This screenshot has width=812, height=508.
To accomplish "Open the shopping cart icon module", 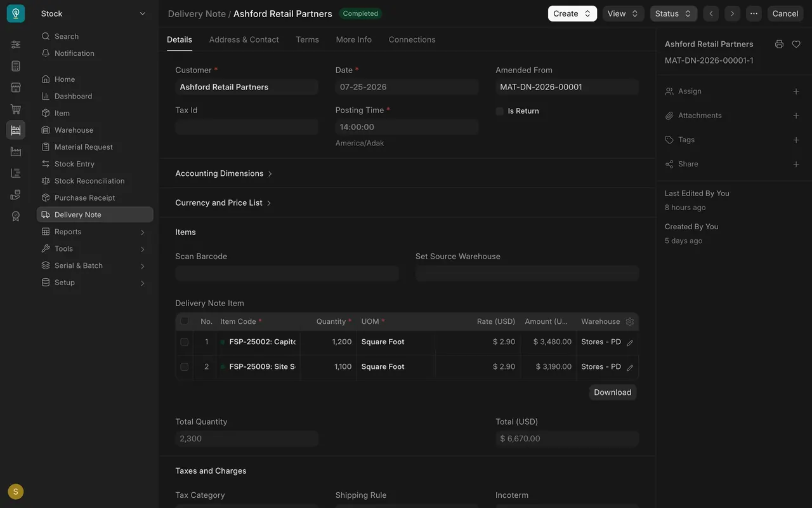I will 16,109.
